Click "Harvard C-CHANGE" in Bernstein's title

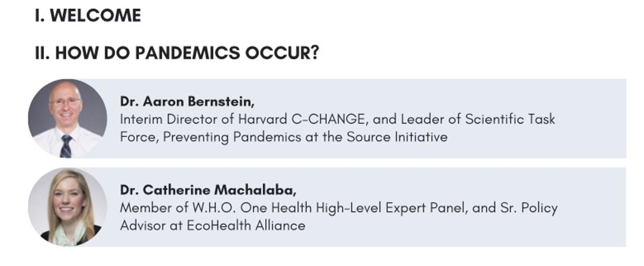click(301, 119)
